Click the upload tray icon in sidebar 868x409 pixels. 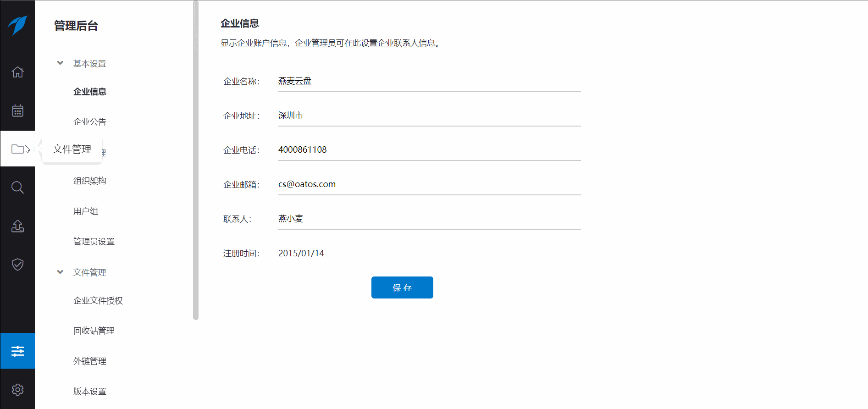point(17,226)
